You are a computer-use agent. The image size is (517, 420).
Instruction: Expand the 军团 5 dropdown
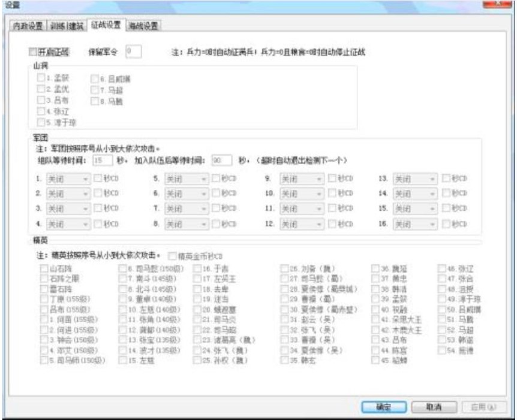187,179
